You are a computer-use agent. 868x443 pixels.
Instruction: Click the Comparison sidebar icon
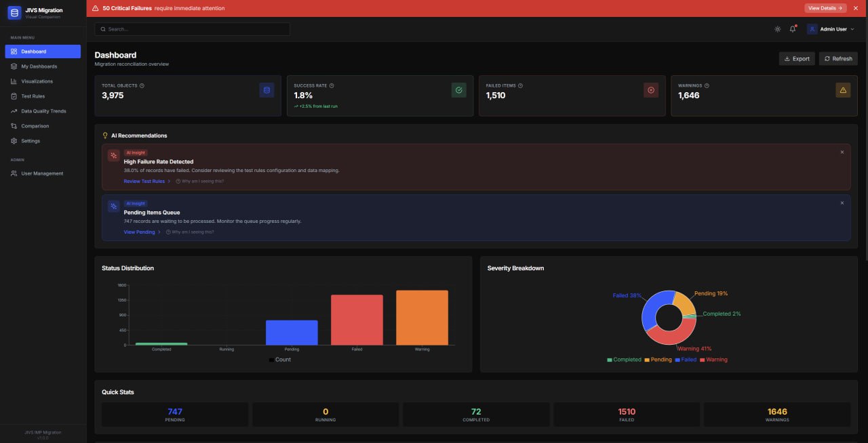tap(14, 125)
